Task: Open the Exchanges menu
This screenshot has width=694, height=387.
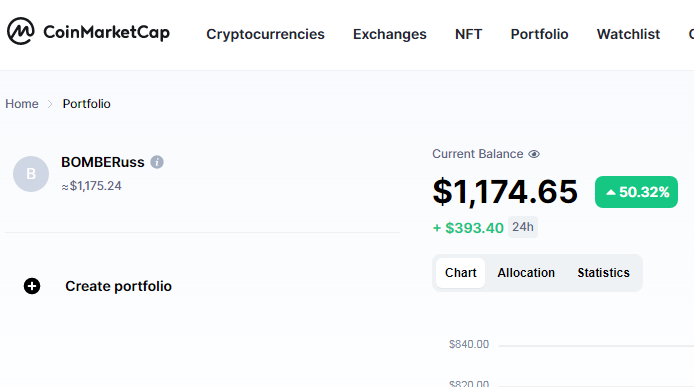Action: tap(389, 34)
